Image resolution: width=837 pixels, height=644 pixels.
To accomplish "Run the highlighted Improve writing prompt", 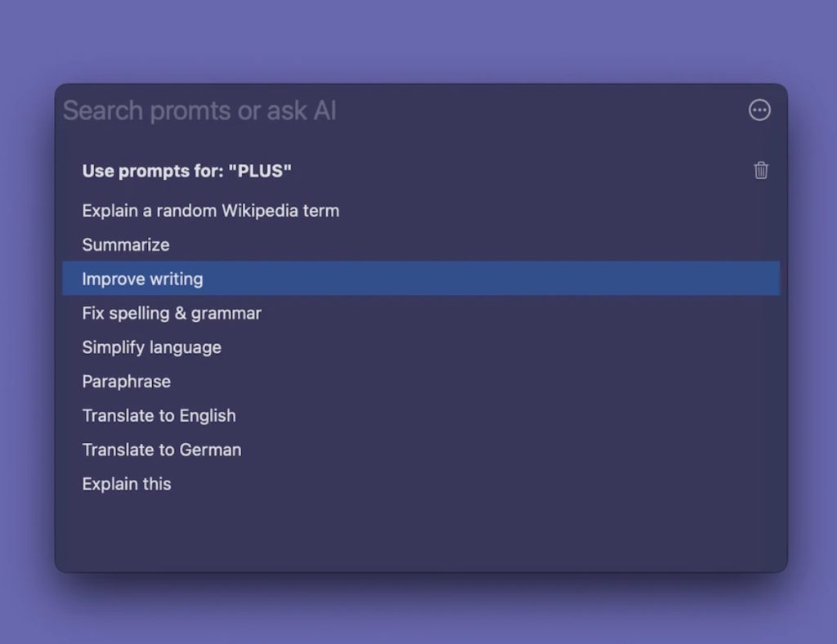I will click(x=142, y=279).
